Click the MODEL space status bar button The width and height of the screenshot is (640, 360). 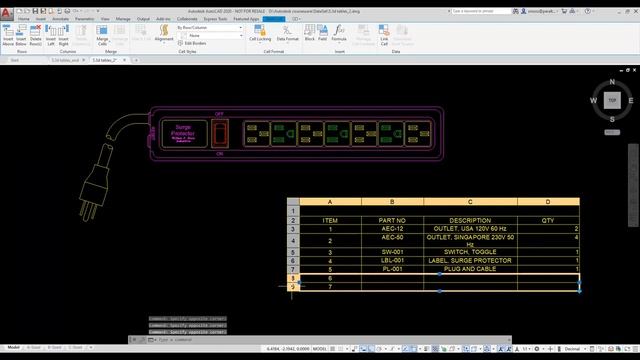[320, 349]
